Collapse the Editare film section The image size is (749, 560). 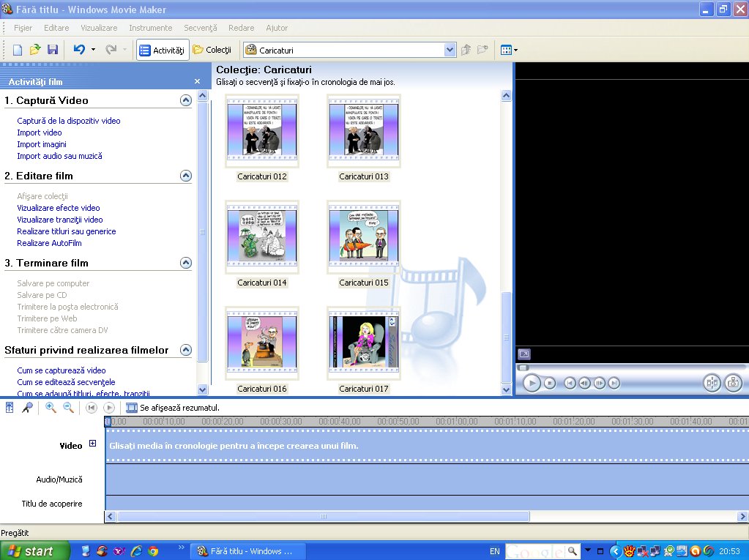[x=186, y=176]
